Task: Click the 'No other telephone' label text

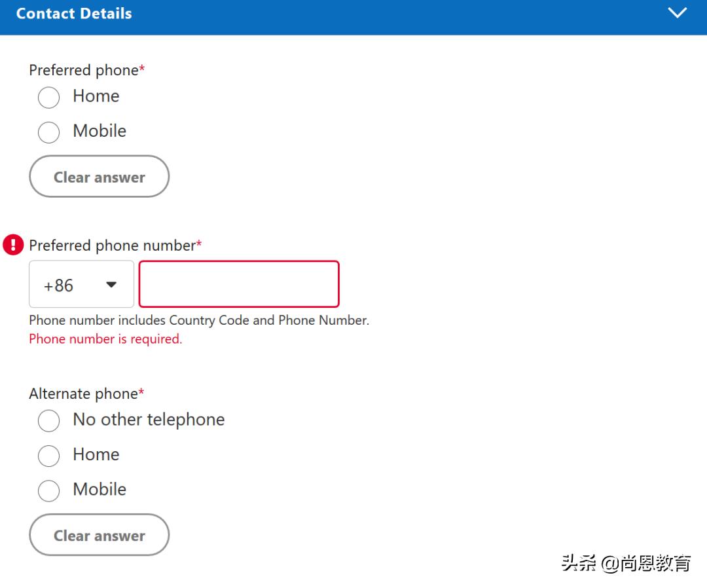Action: pyautogui.click(x=149, y=420)
